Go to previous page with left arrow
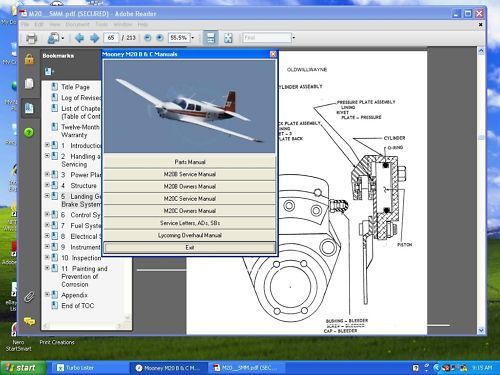This screenshot has width=500, height=375. [x=79, y=38]
